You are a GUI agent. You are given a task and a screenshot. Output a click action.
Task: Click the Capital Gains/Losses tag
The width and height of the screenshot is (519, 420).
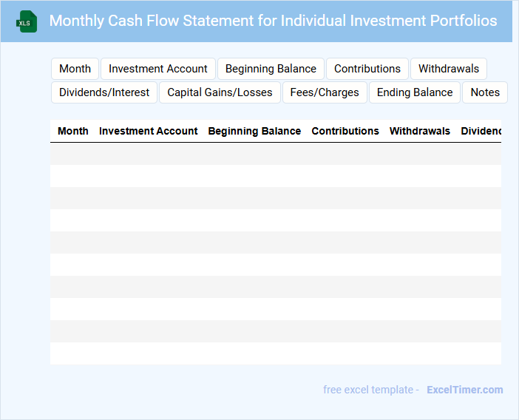[x=220, y=92]
